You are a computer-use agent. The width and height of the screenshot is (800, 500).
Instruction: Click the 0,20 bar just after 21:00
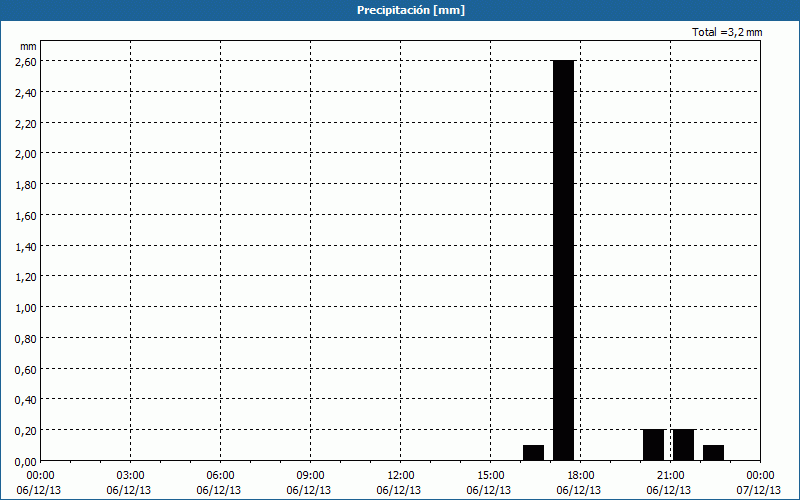tap(684, 445)
